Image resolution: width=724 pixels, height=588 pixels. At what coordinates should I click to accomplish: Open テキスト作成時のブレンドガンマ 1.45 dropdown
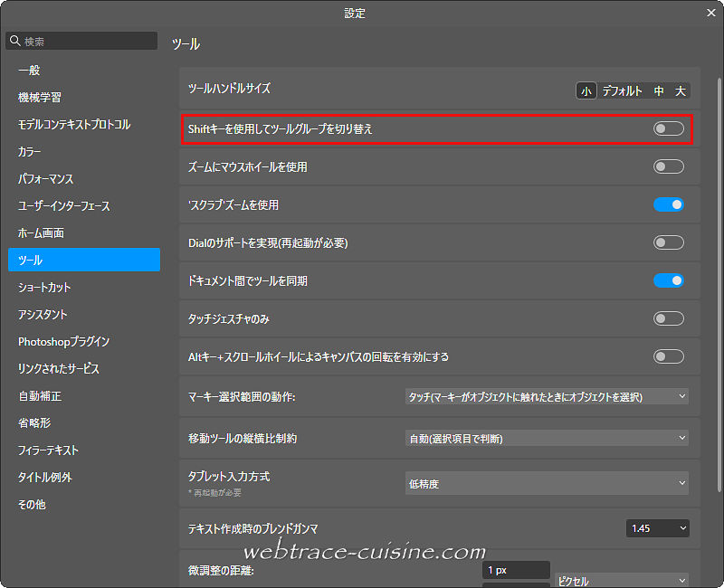(658, 527)
